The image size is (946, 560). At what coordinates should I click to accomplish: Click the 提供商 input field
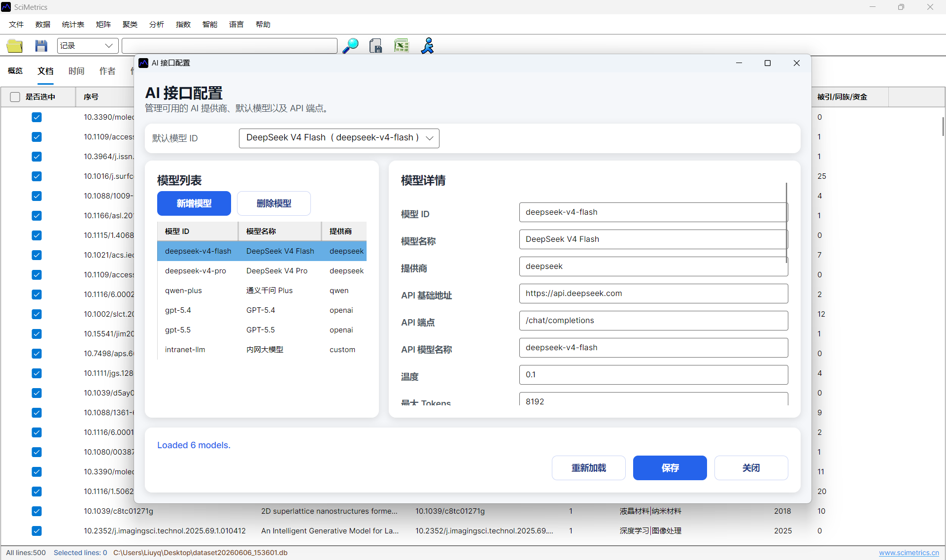click(653, 266)
